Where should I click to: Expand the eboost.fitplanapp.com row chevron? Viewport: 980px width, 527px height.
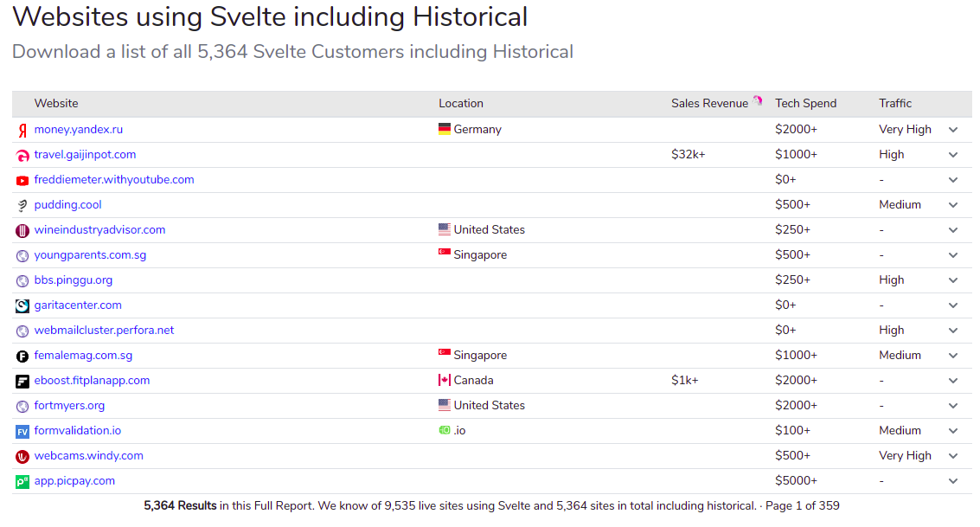click(953, 381)
